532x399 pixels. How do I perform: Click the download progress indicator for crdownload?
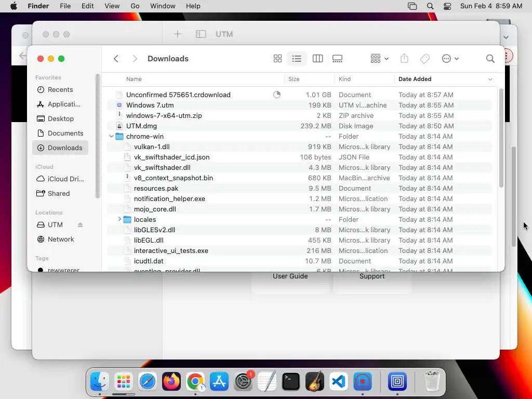(x=277, y=95)
